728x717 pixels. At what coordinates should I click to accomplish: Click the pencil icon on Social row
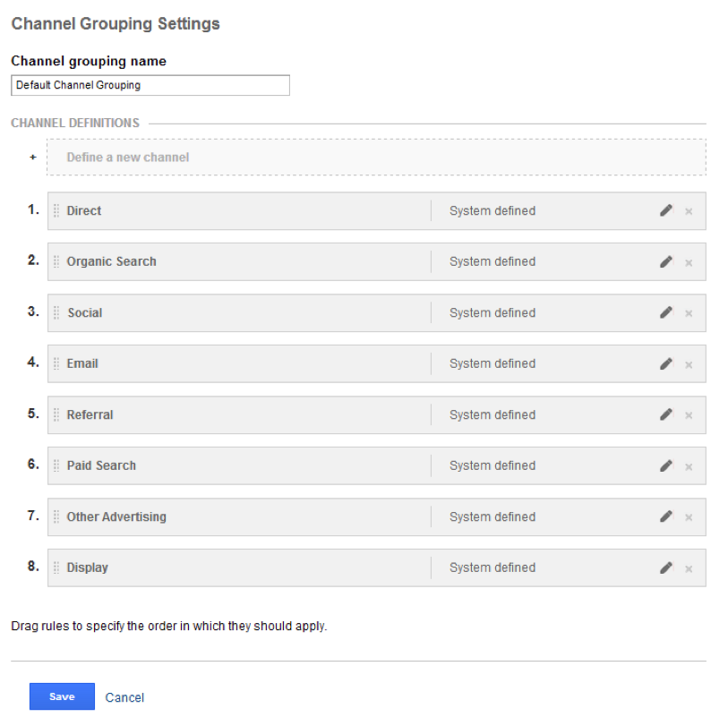click(665, 312)
